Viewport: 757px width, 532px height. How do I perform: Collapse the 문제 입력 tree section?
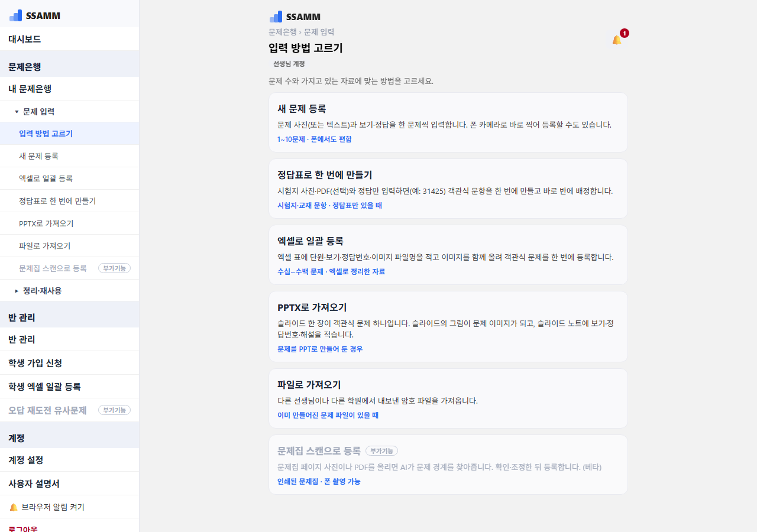(x=69, y=111)
